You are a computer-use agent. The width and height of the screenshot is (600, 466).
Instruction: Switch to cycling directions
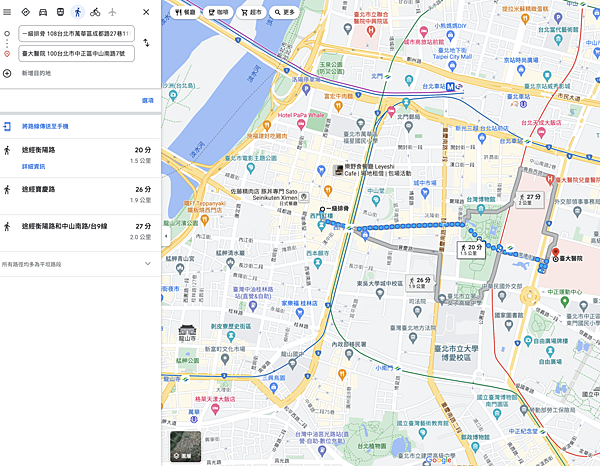(95, 12)
